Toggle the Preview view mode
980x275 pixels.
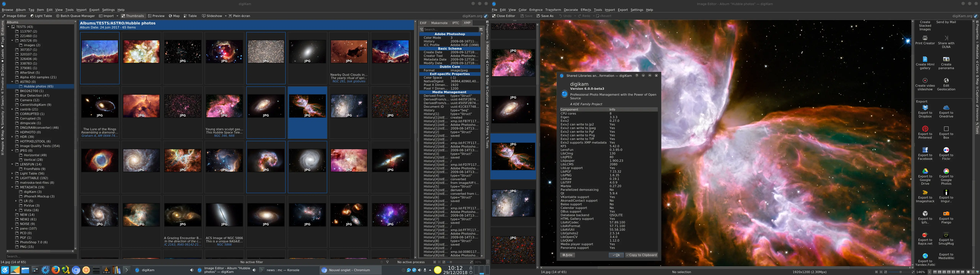click(156, 16)
